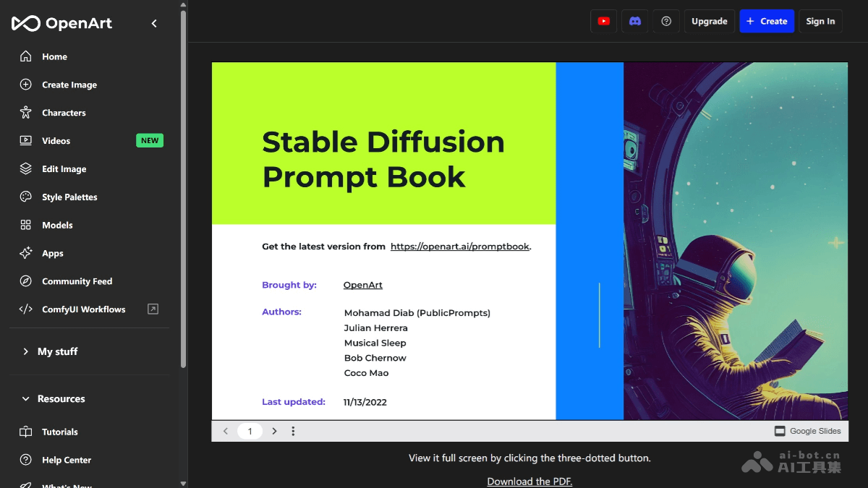Collapse the Resources section
The height and width of the screenshot is (488, 868).
point(61,398)
